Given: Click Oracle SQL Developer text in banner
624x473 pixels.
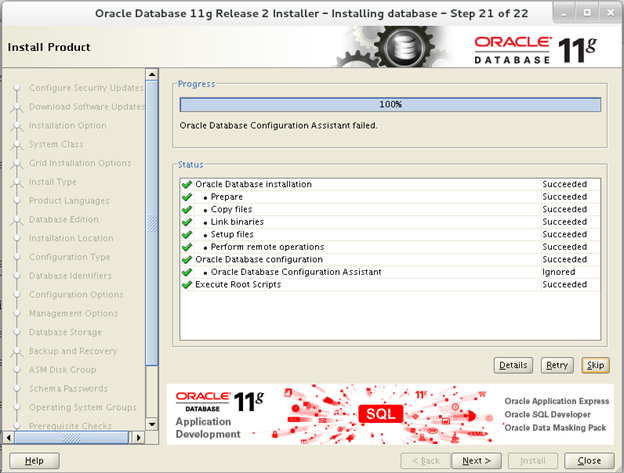Looking at the screenshot, I should click(x=547, y=415).
